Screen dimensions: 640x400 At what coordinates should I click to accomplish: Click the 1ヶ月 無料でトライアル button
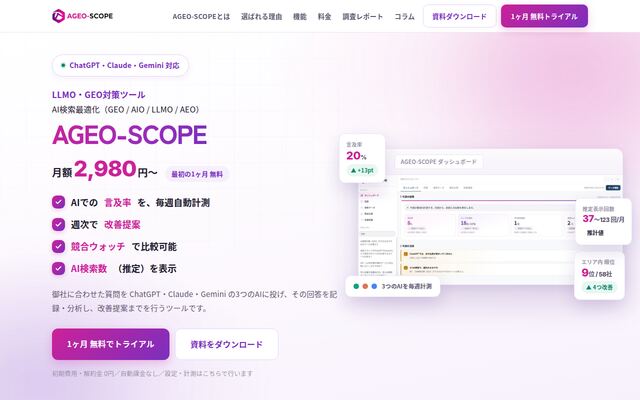point(111,344)
